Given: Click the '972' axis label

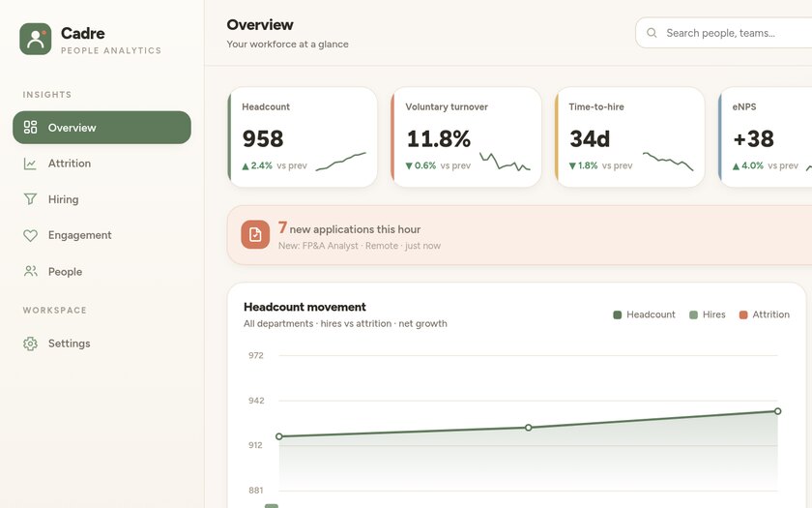Looking at the screenshot, I should pos(256,356).
